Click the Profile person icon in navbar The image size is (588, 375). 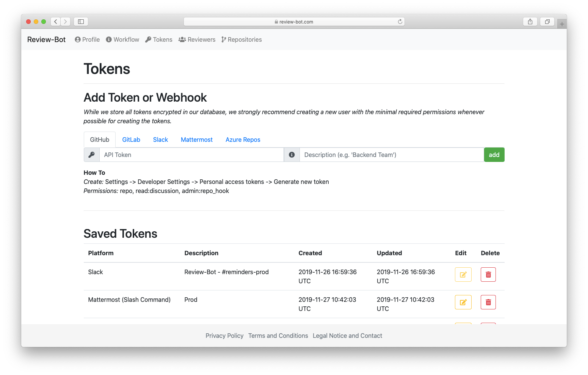coord(77,39)
